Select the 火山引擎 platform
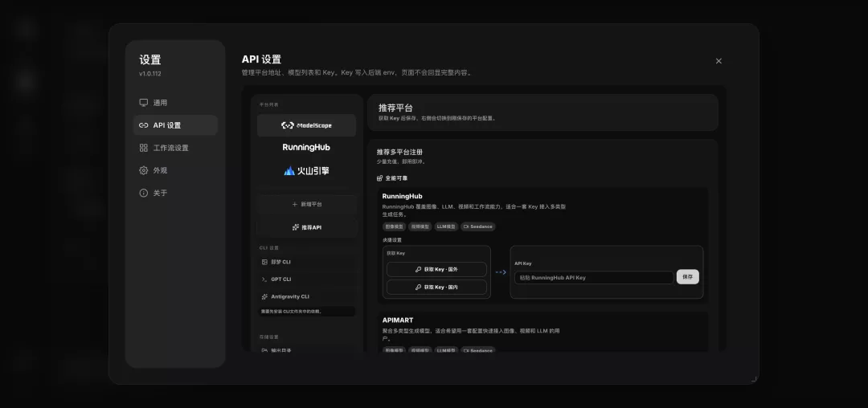This screenshot has height=408, width=868. [306, 171]
